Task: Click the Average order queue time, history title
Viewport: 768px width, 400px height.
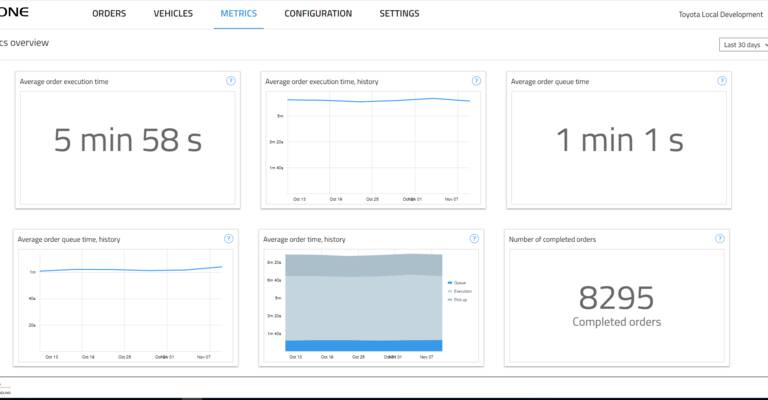Action: click(69, 239)
